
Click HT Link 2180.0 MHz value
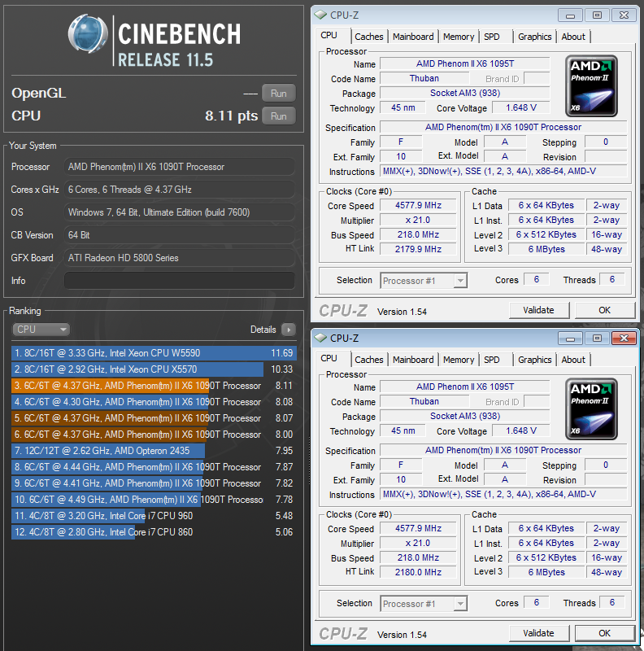click(x=418, y=572)
